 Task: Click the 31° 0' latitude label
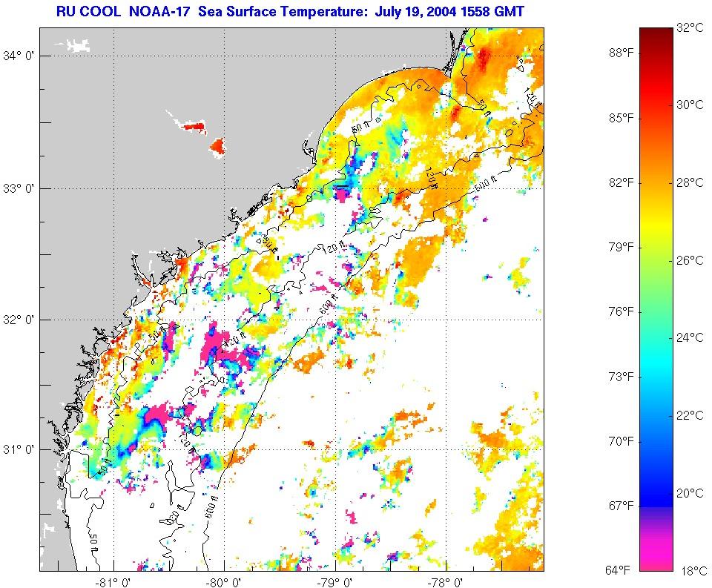click(x=19, y=449)
